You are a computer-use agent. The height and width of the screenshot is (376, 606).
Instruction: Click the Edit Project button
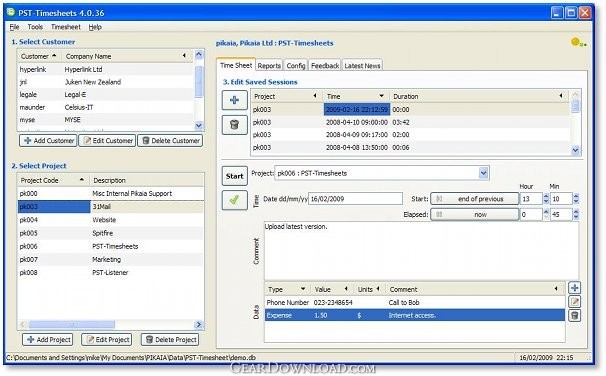point(107,340)
